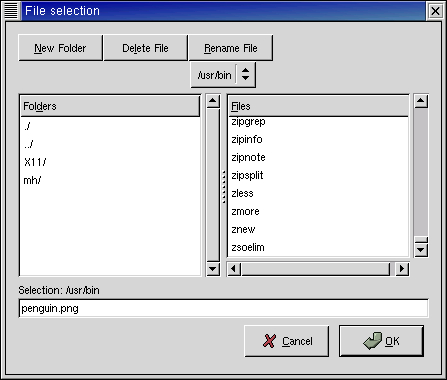Screen dimensions: 447x380
Task: Click Files list scroll up arrow
Action: pos(421,101)
